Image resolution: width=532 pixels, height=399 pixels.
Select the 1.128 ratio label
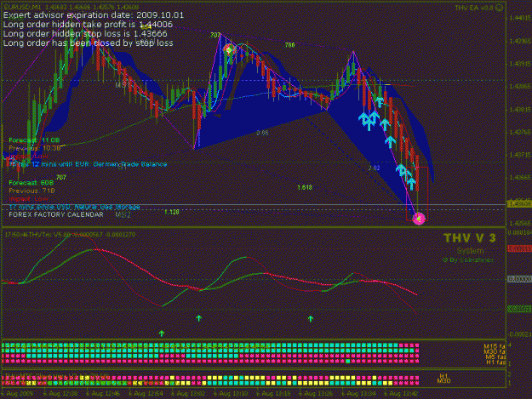click(172, 212)
